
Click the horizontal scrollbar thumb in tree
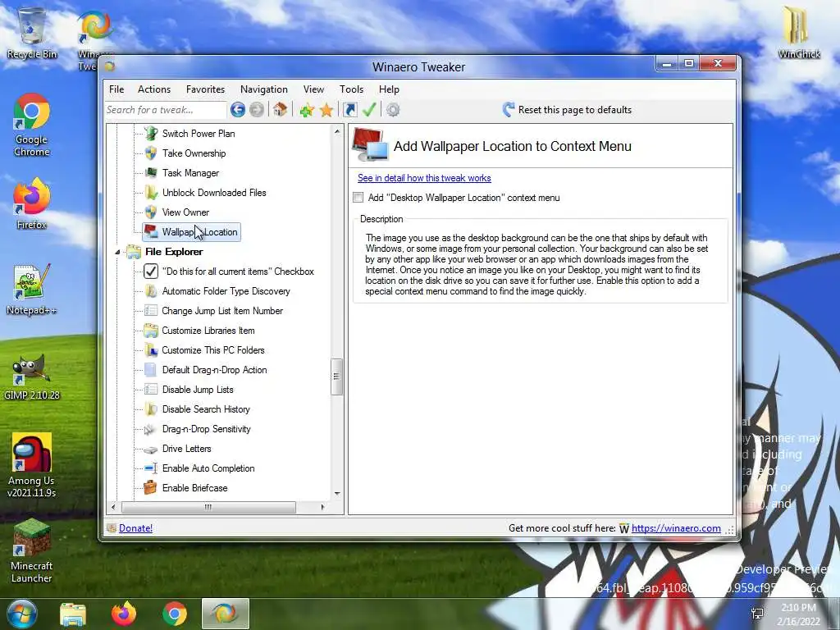(208, 507)
